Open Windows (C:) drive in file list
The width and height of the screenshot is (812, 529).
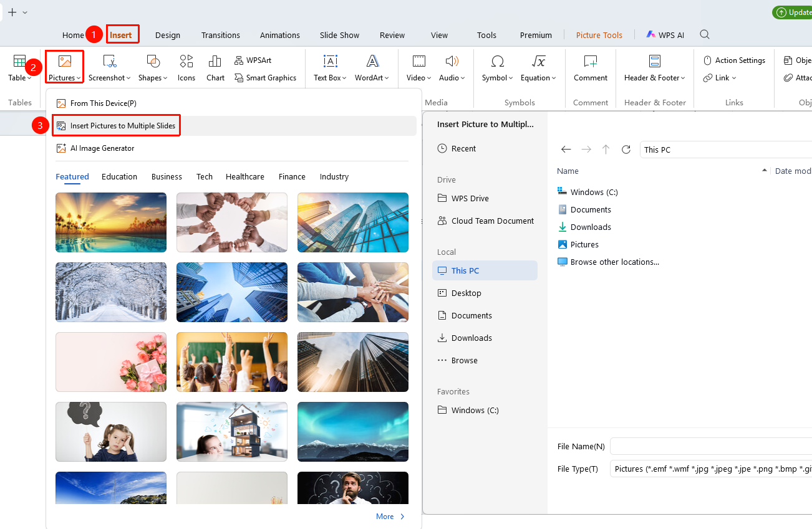pos(587,192)
